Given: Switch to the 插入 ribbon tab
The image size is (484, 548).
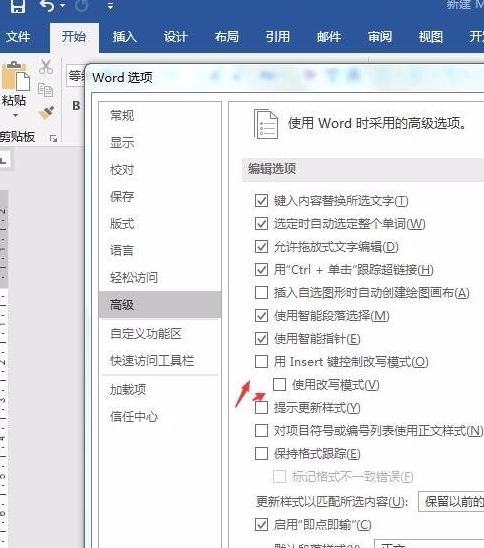Looking at the screenshot, I should [x=125, y=37].
